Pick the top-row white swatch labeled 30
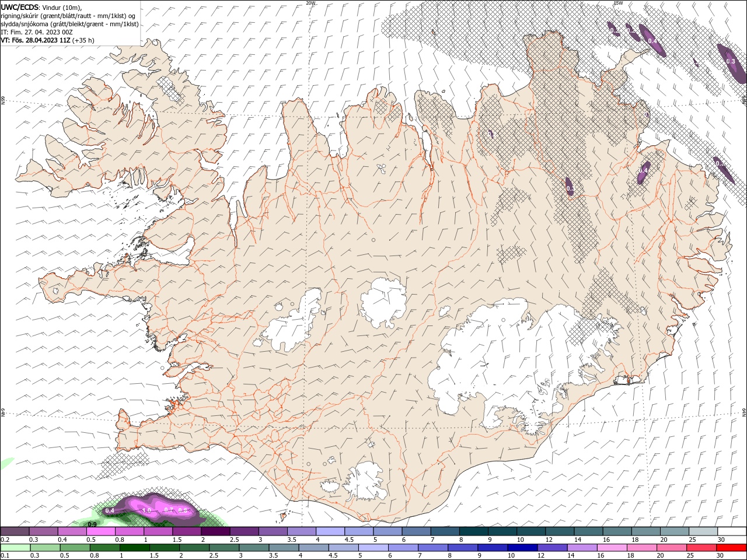747x560 pixels. coord(732,531)
